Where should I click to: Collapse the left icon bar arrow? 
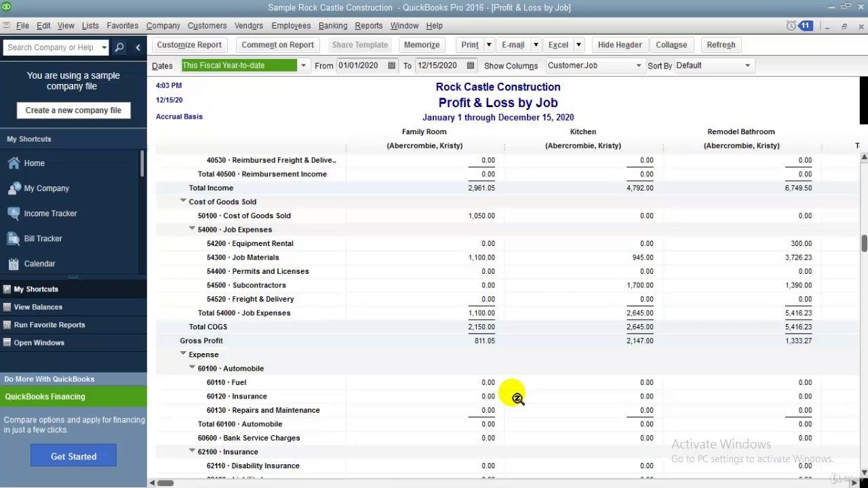[138, 47]
